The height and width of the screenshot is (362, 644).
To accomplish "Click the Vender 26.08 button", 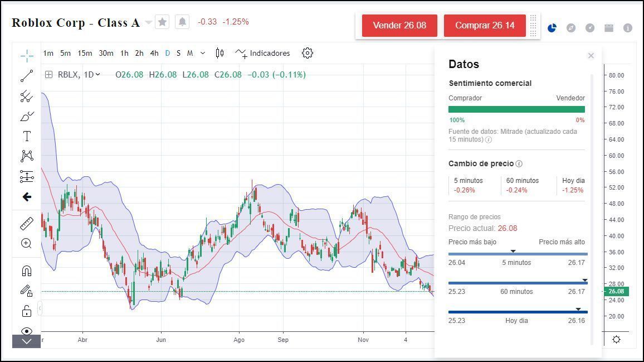I will 399,26.
